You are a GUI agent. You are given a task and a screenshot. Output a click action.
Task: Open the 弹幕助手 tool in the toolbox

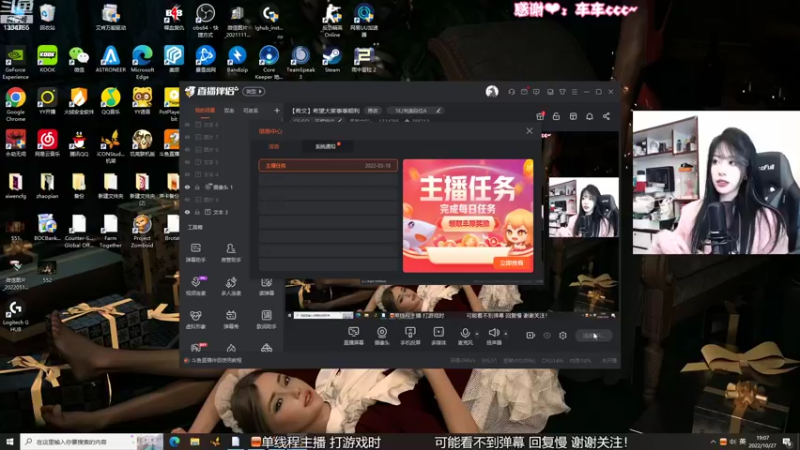pos(195,253)
